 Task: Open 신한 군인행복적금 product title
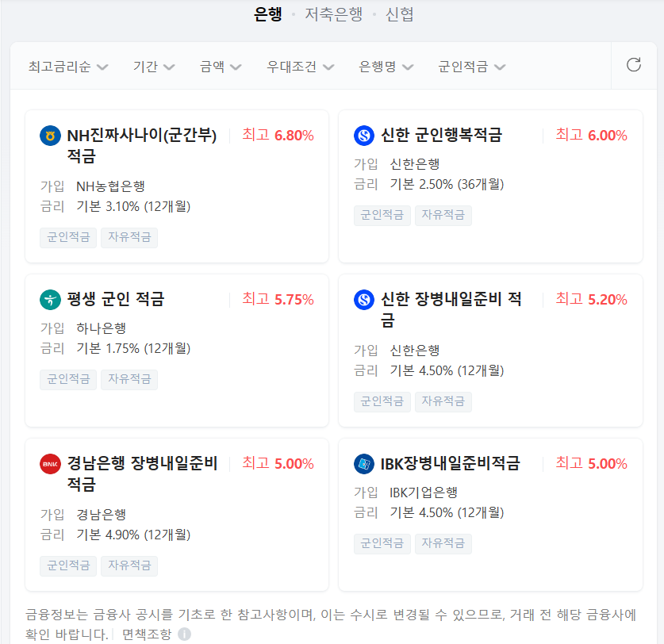point(441,135)
